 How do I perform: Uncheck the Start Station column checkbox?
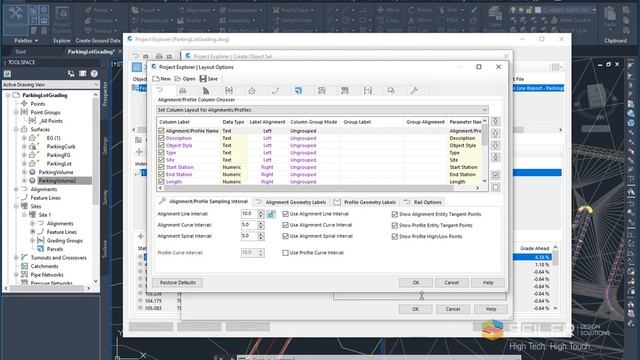point(161,167)
